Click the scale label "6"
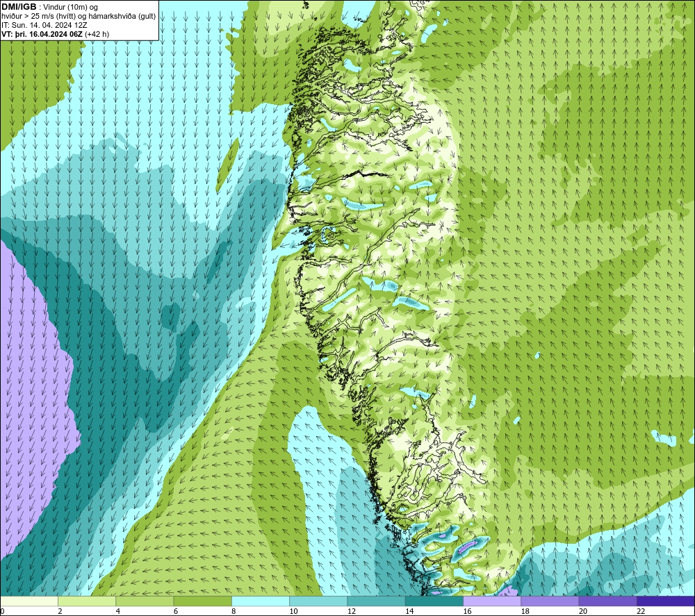 [176, 612]
